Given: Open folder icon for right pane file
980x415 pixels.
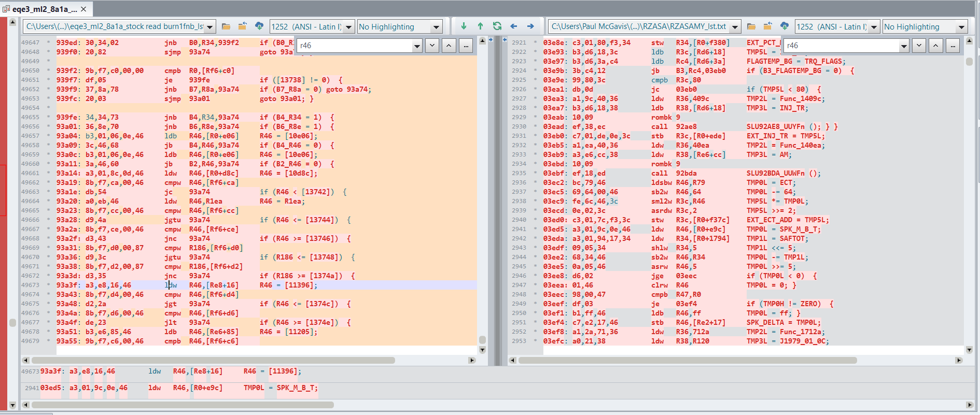Looking at the screenshot, I should pyautogui.click(x=751, y=26).
